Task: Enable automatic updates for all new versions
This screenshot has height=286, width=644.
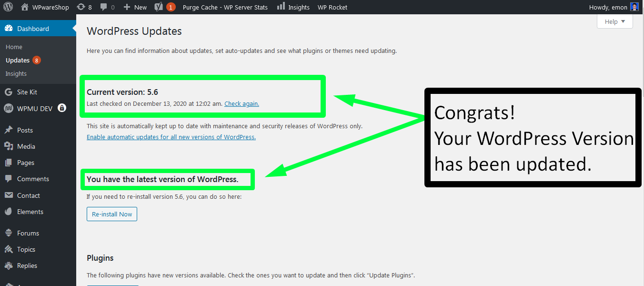Action: pyautogui.click(x=171, y=137)
